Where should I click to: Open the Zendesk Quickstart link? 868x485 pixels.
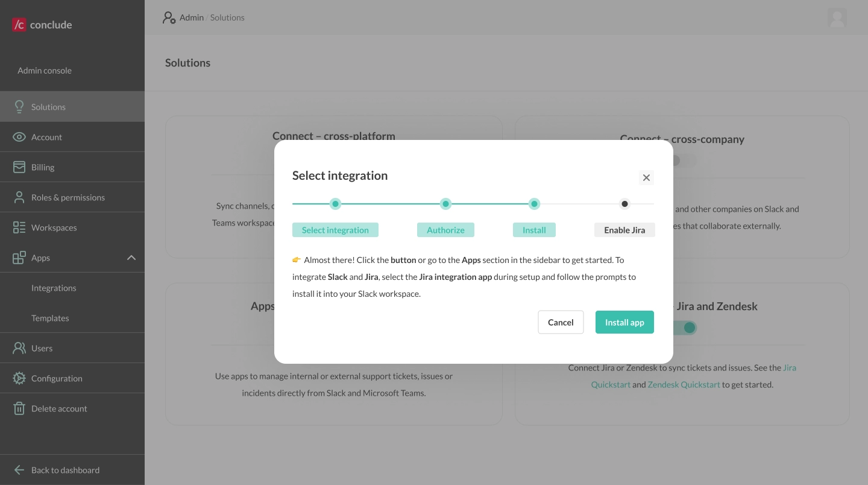point(684,384)
